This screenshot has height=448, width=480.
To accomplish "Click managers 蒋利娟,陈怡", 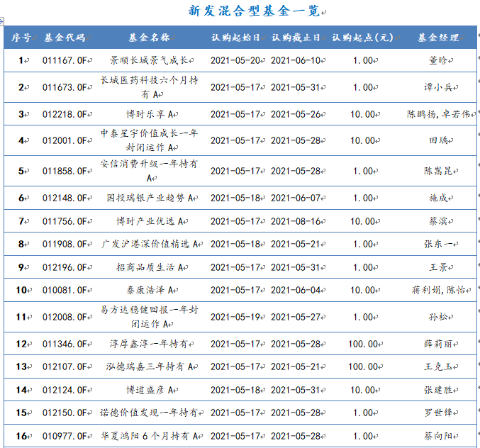I will click(x=438, y=290).
